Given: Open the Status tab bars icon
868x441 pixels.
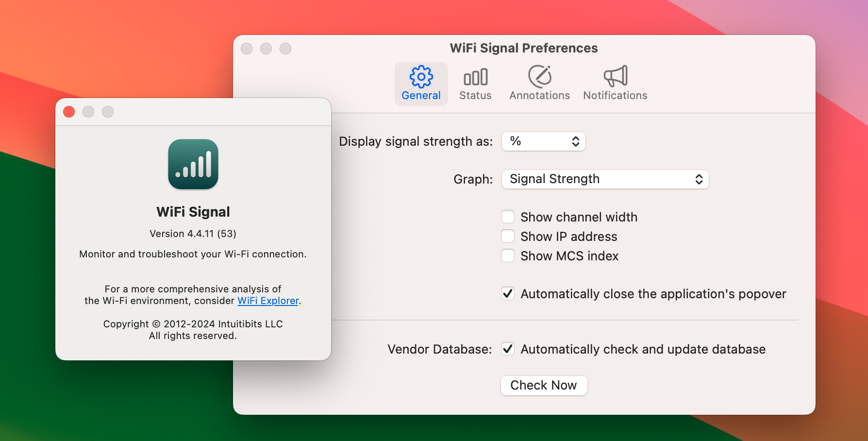Looking at the screenshot, I should (x=475, y=77).
